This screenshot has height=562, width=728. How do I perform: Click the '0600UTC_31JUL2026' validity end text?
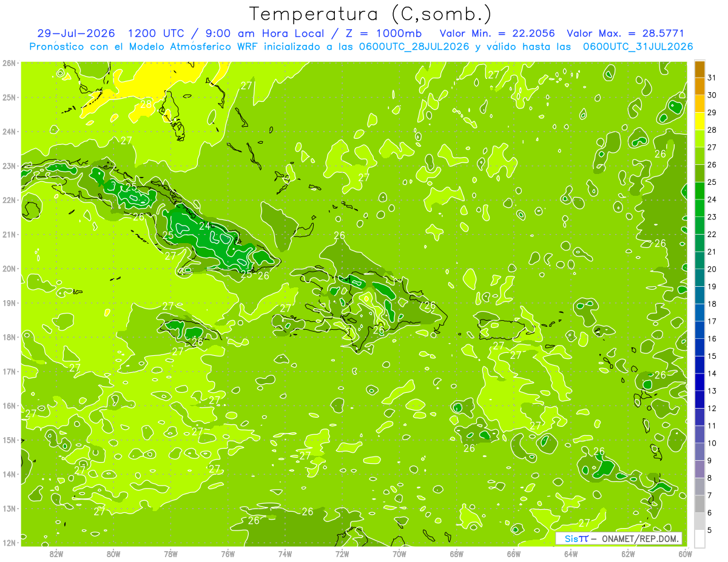point(638,47)
